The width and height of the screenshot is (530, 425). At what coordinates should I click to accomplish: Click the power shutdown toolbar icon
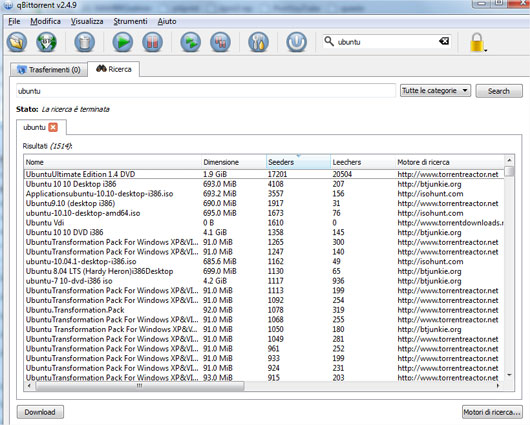pos(296,42)
